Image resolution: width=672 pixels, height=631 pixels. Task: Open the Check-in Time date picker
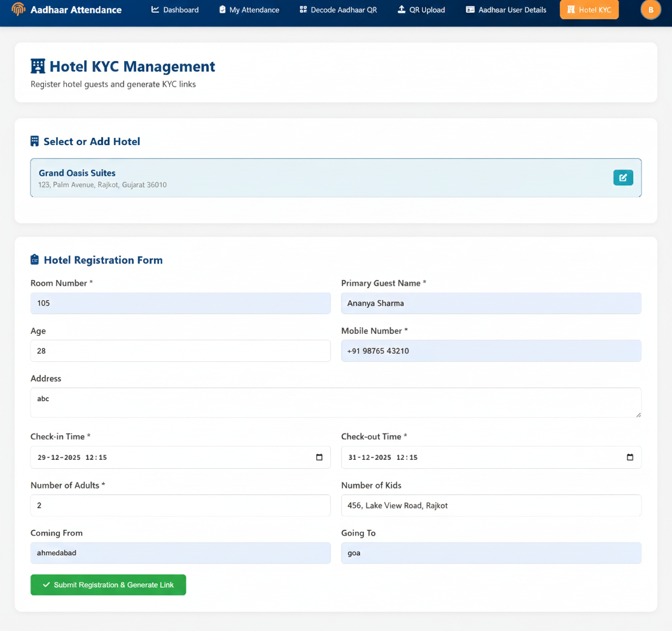coord(319,457)
